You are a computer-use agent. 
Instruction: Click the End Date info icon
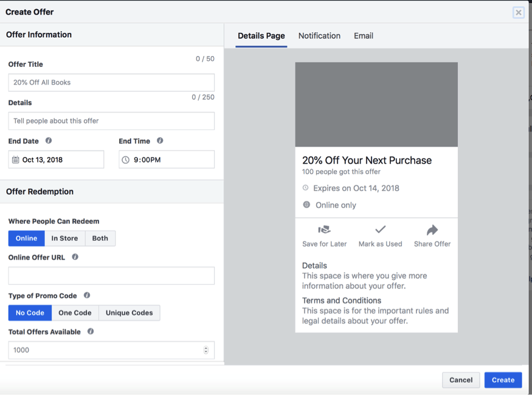pyautogui.click(x=49, y=141)
